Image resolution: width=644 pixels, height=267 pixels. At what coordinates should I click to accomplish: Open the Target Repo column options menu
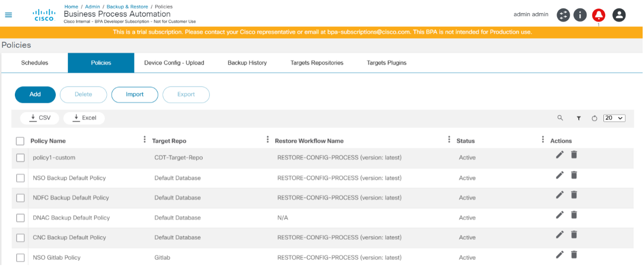click(268, 140)
